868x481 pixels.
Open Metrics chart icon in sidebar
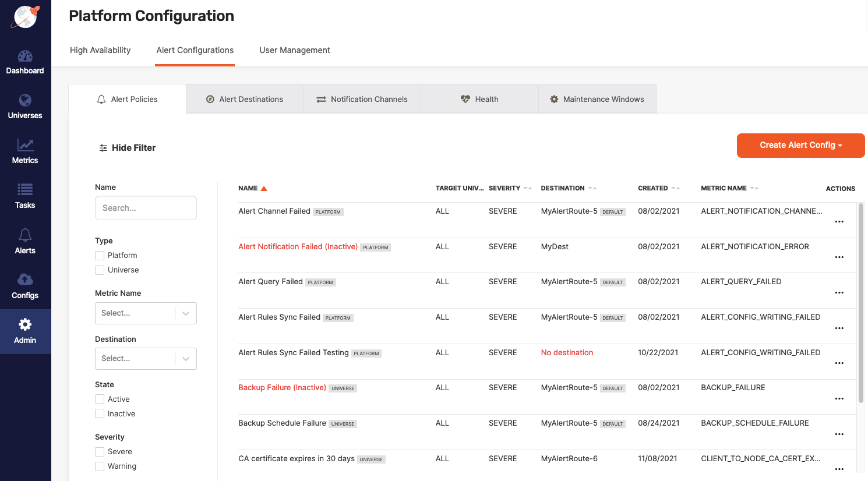tap(25, 145)
